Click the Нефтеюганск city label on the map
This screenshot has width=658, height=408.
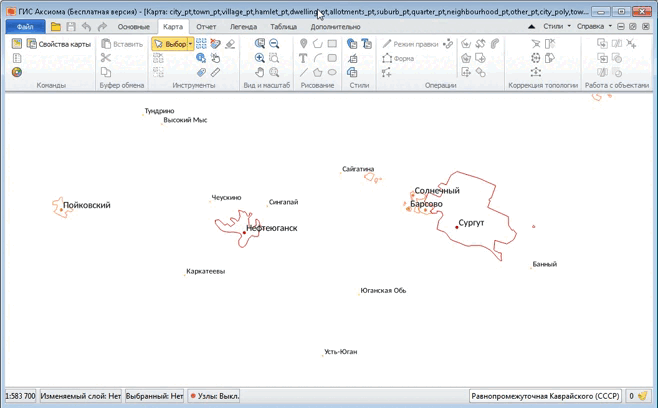(x=272, y=228)
